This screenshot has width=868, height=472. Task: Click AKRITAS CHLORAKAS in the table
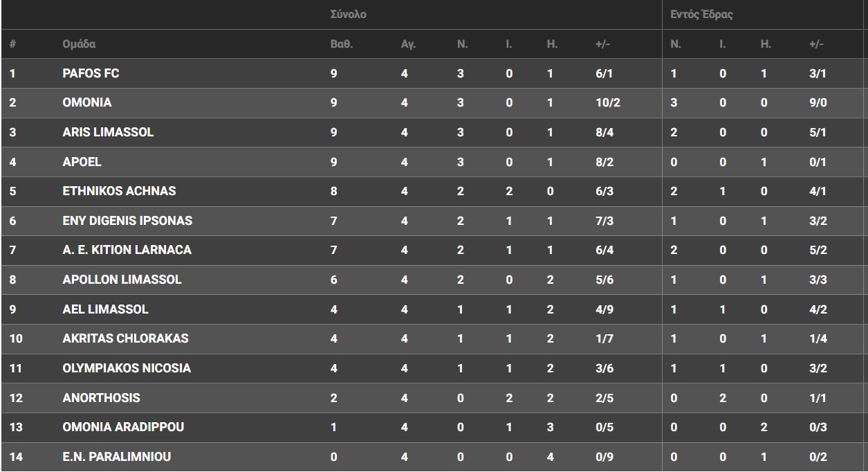point(125,338)
